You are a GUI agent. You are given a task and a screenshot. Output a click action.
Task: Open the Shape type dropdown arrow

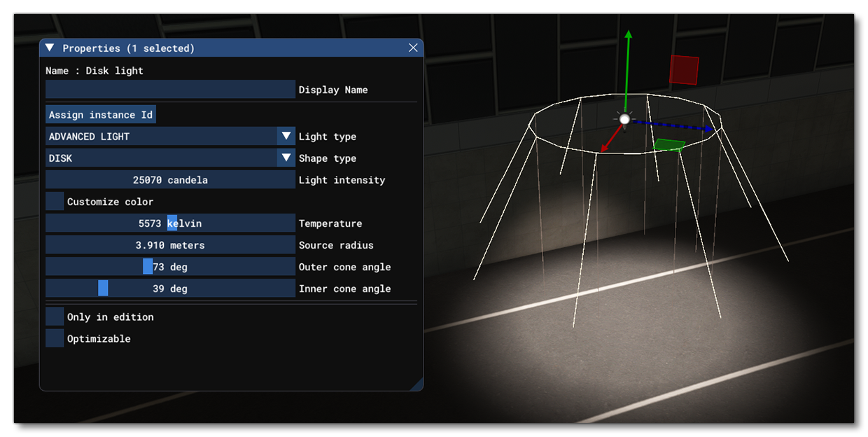(286, 158)
